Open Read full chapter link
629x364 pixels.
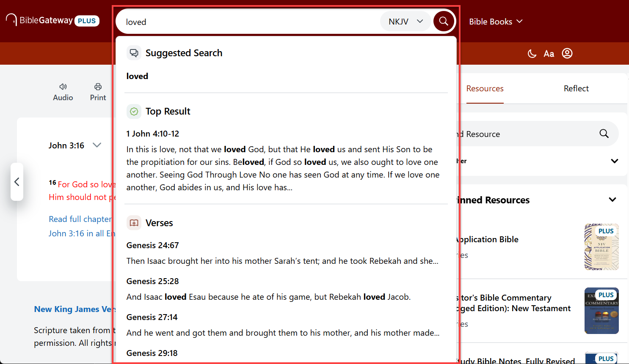pos(80,219)
